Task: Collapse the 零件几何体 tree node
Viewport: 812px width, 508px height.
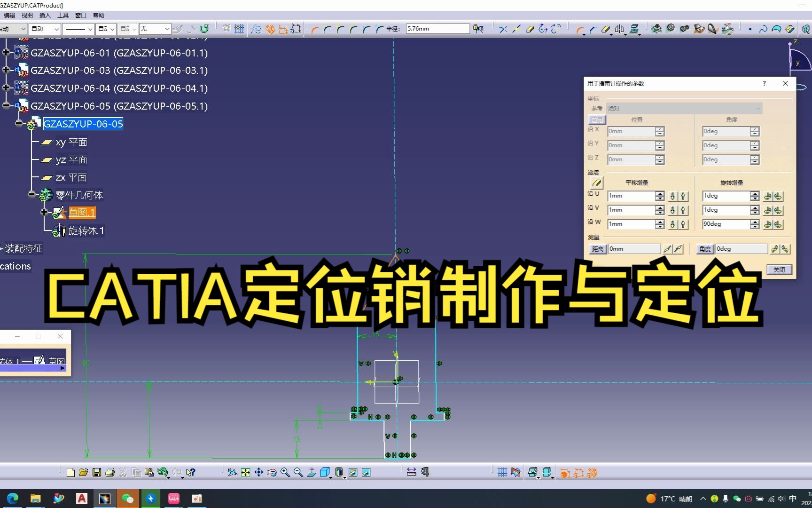Action: (31, 194)
